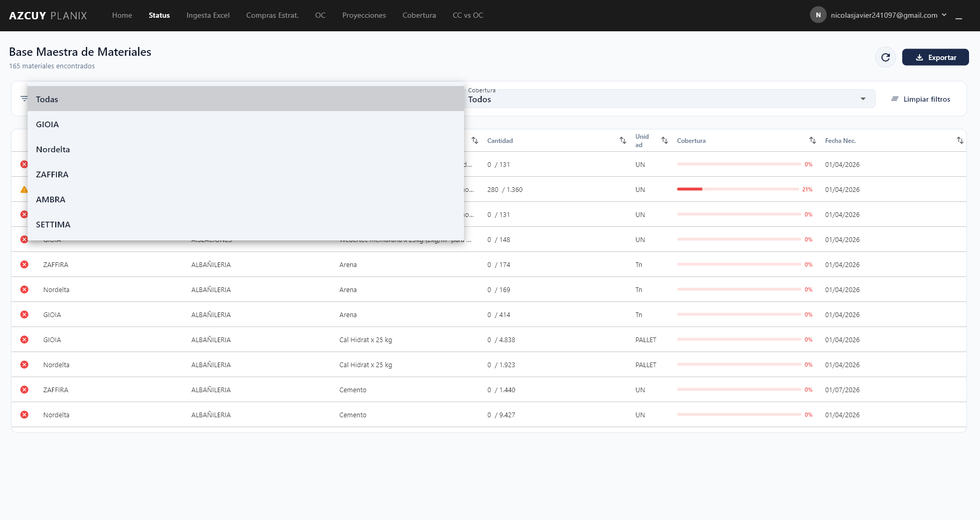Click the 0 / 4.838 quantity cell
Screen dimensions: 980x520
[x=501, y=340]
